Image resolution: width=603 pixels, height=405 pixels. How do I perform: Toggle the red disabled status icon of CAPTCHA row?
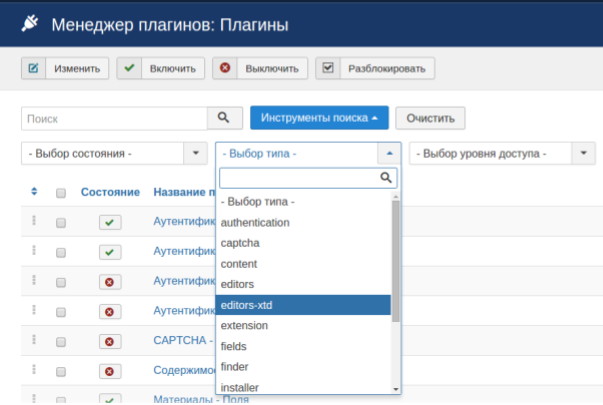point(110,342)
